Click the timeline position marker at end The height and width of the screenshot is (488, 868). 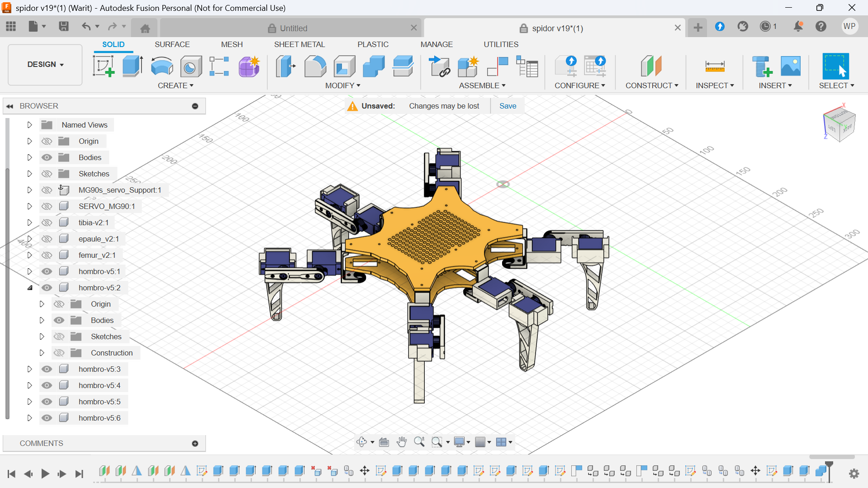(x=829, y=465)
